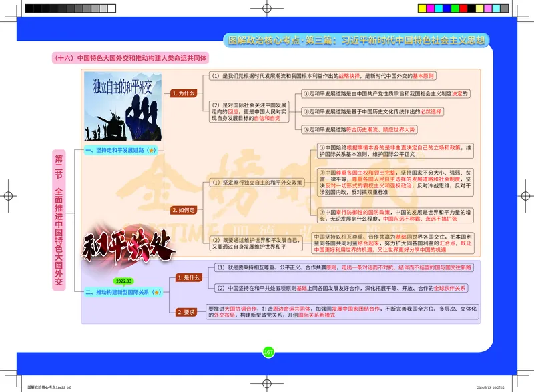The width and height of the screenshot is (534, 392).
Task: Click the circular registration mark on left margin
Action: click(x=9, y=196)
